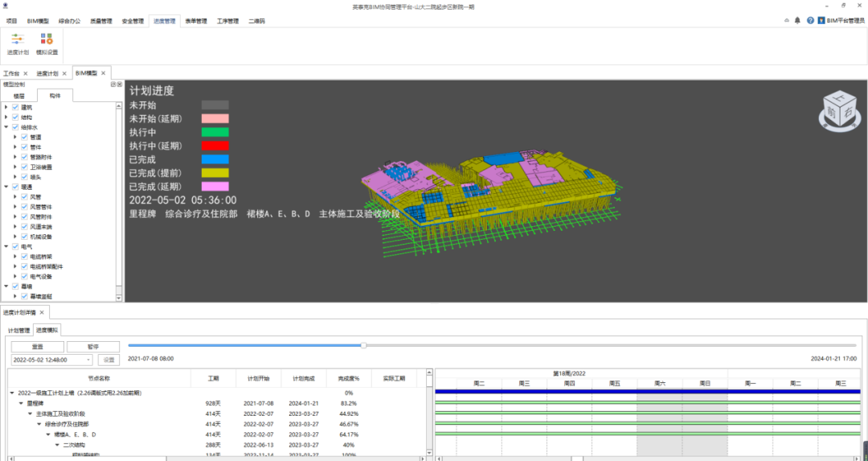Expand the 结构 tree node

tap(6, 117)
